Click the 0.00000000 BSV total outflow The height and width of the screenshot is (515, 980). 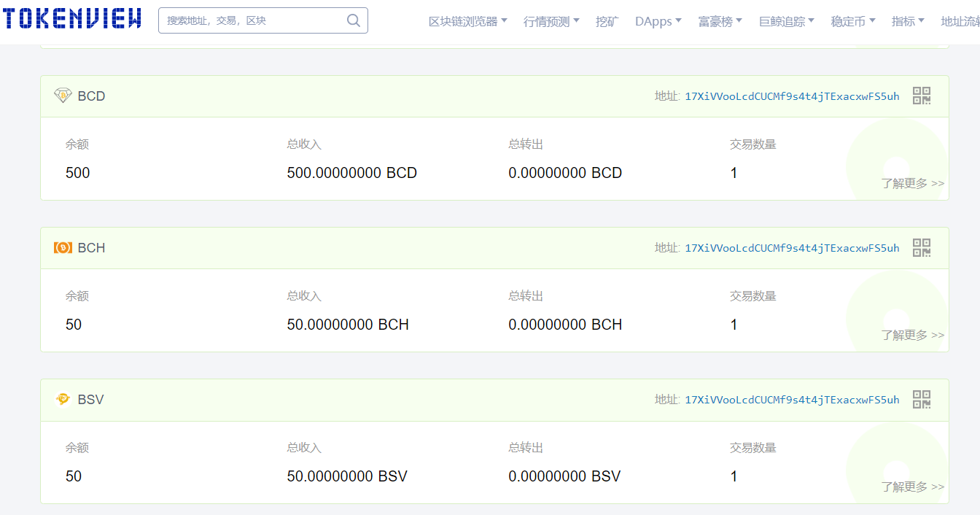[x=564, y=476]
